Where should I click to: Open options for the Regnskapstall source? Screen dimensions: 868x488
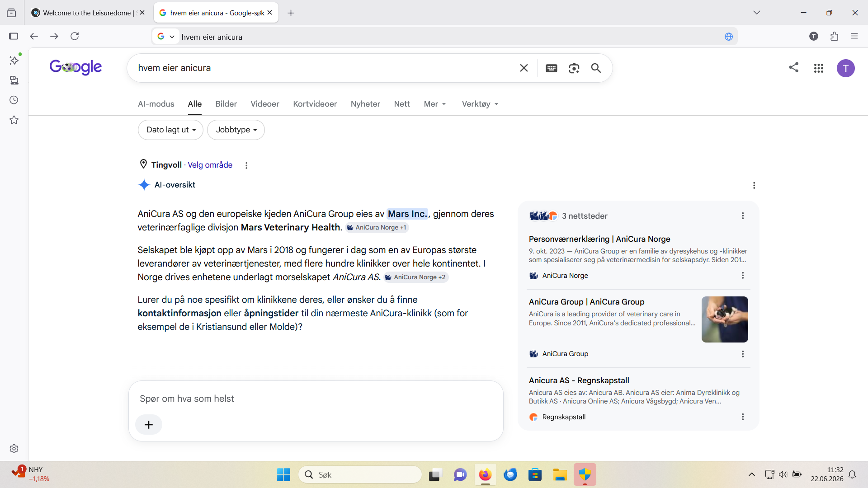pyautogui.click(x=743, y=417)
